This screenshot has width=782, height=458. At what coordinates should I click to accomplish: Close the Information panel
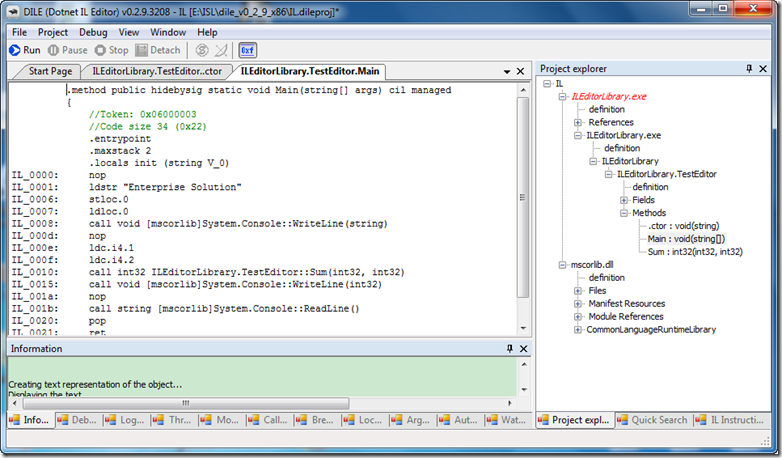click(524, 348)
